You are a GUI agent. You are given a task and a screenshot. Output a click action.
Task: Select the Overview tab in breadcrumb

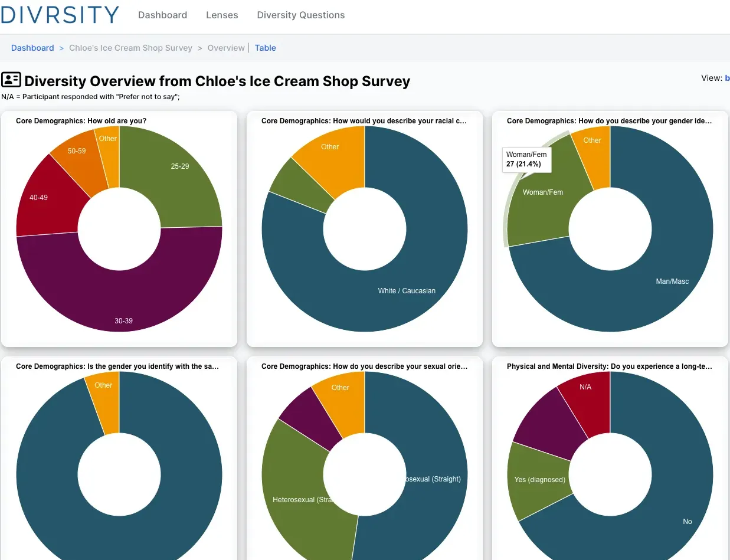(x=226, y=48)
